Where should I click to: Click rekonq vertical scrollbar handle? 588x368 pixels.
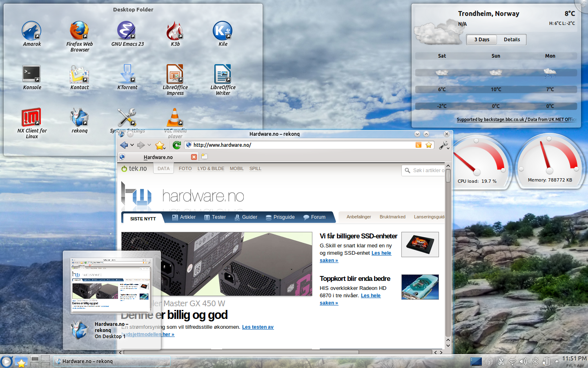448,176
